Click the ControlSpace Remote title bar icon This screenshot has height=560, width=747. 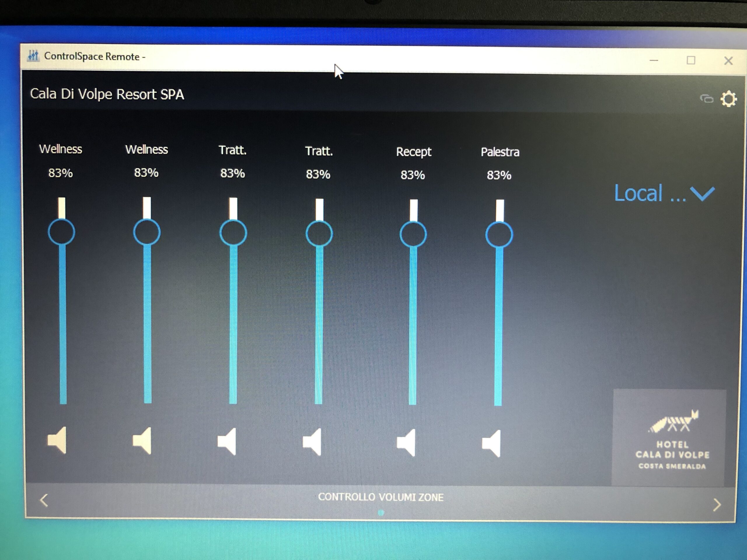tap(33, 56)
